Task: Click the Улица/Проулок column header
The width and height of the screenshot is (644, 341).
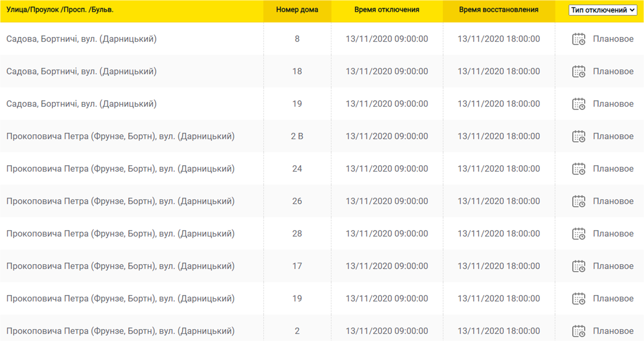Action: (60, 10)
